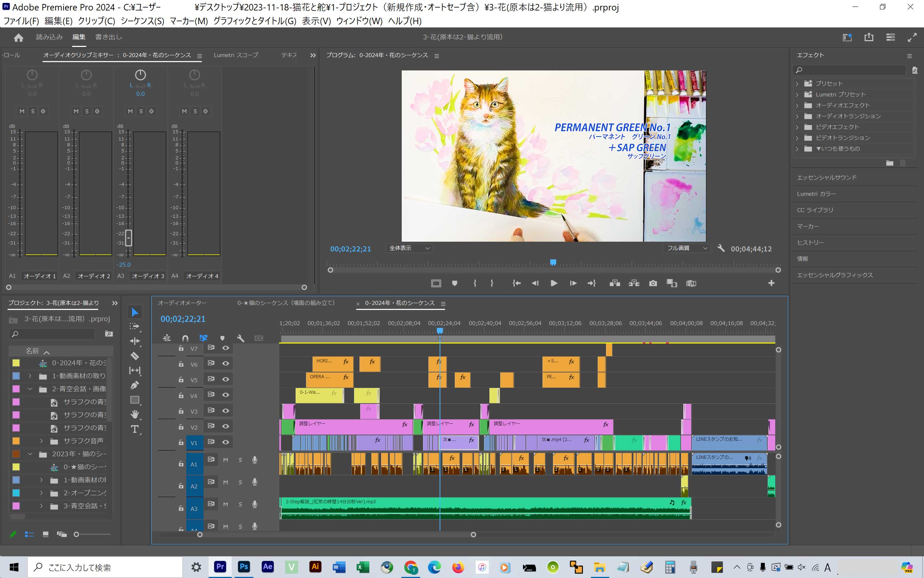This screenshot has height=578, width=924.
Task: Click the Comparison View button
Action: [672, 283]
